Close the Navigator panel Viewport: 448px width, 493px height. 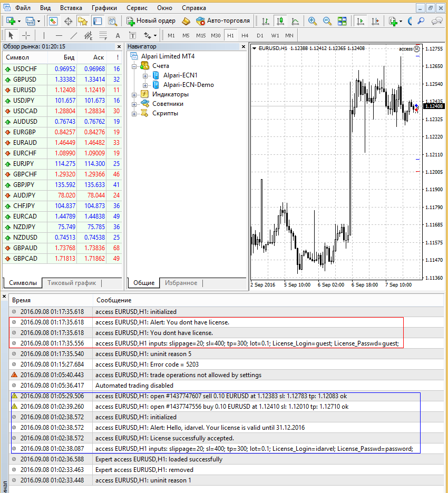[x=244, y=46]
